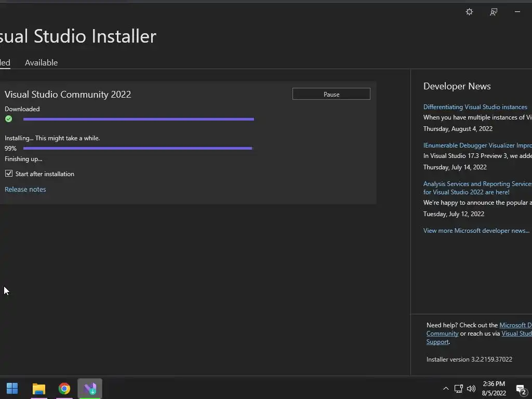Launch Google Chrome from taskbar
This screenshot has height=399, width=532.
(x=64, y=389)
